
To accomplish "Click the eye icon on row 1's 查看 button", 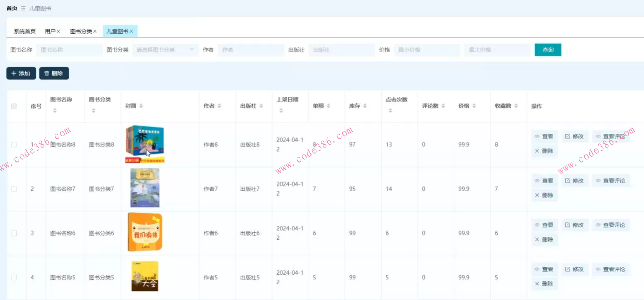I will tap(538, 136).
